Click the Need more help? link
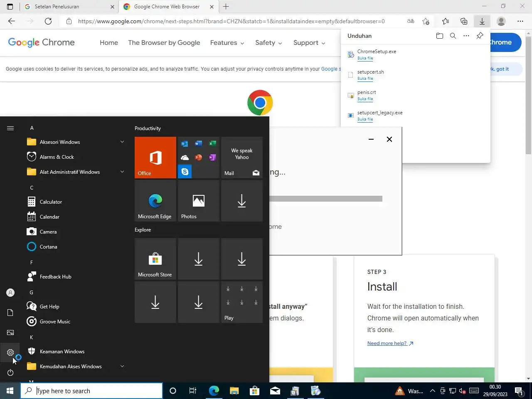532x399 pixels. coord(390,343)
